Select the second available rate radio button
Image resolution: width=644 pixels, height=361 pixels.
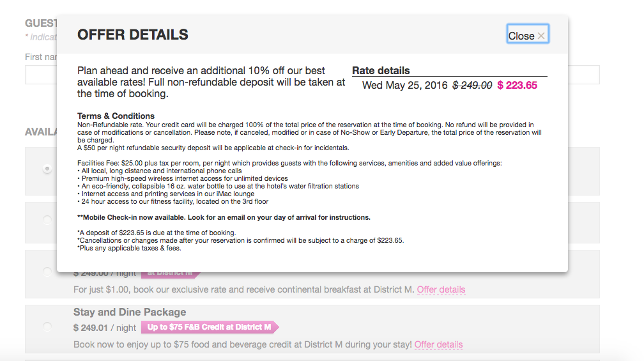point(47,220)
